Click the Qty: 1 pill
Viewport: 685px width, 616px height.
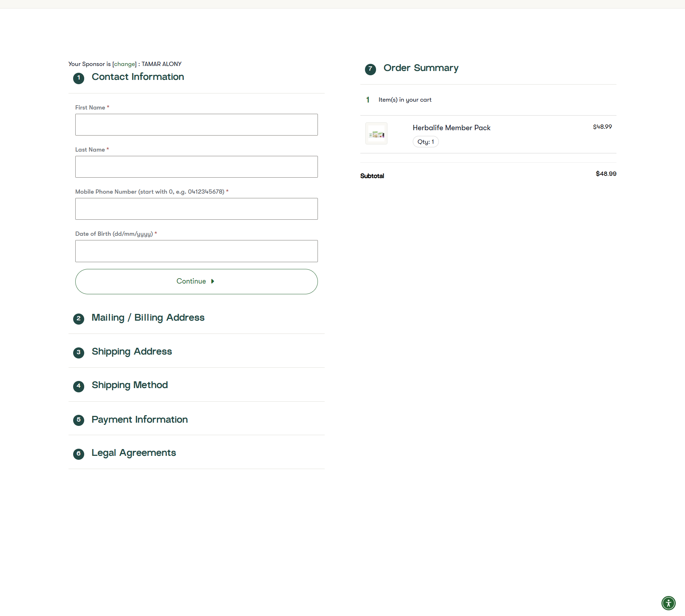(x=426, y=142)
